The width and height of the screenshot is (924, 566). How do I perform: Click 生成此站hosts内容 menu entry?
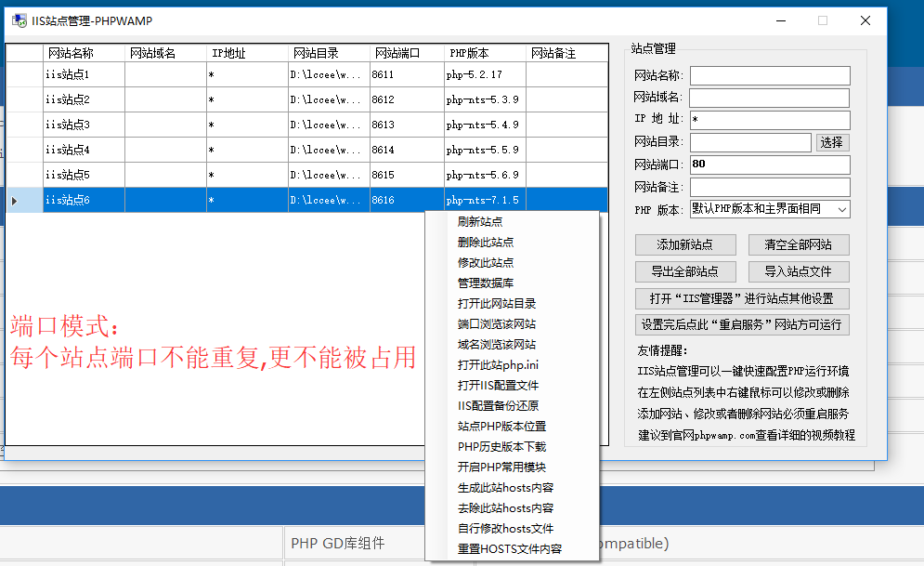[506, 487]
